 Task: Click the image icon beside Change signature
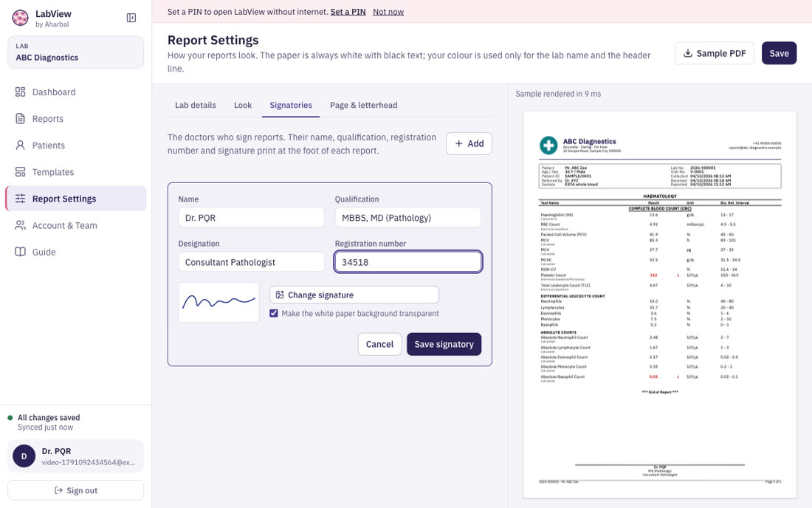[280, 295]
